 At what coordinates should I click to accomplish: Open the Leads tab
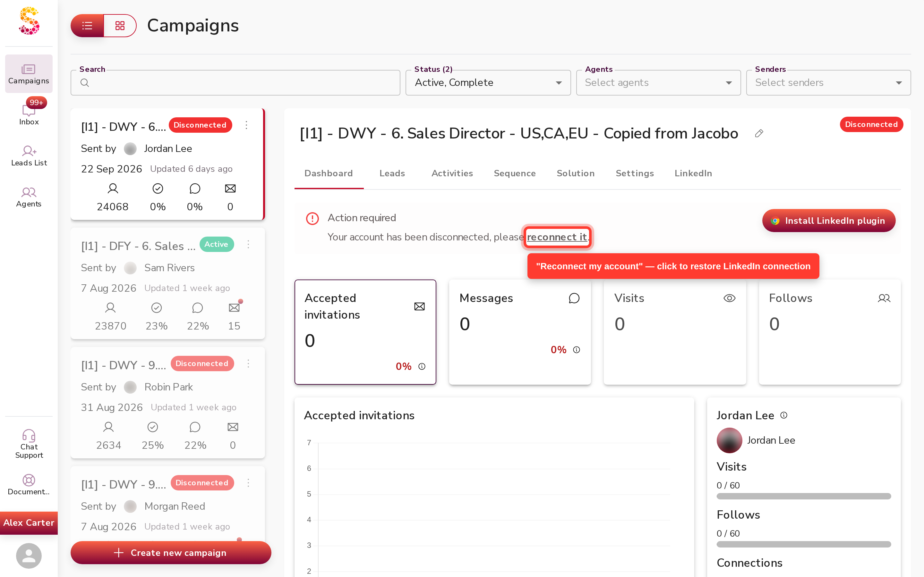tap(392, 173)
